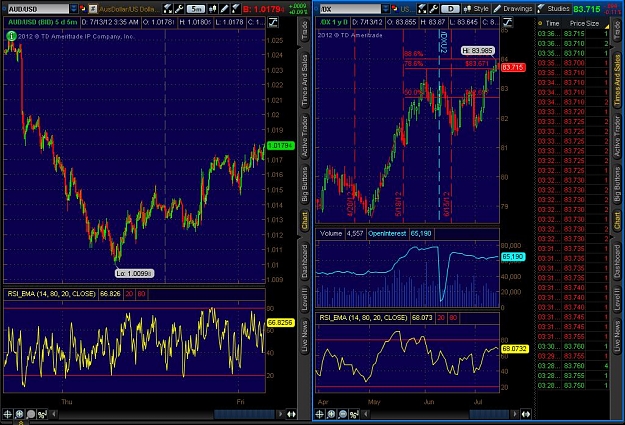Click scroll left arrow under /DX chart

point(366,415)
